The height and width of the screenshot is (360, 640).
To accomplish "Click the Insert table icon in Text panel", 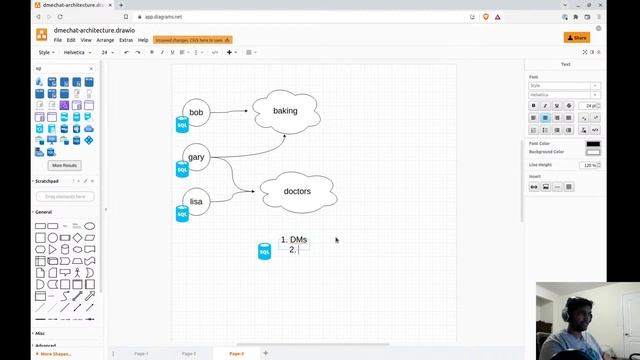I will (x=569, y=187).
